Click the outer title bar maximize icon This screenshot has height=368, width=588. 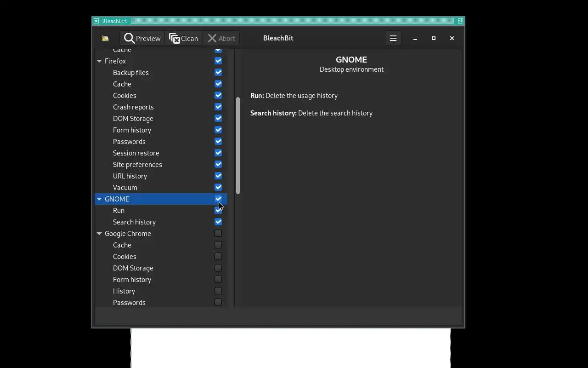click(x=460, y=21)
